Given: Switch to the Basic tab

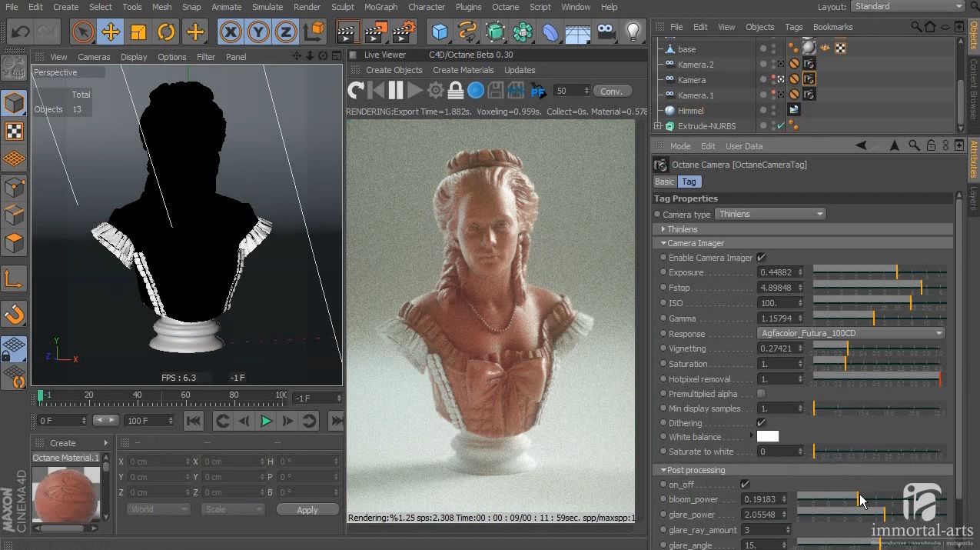Looking at the screenshot, I should coord(664,182).
